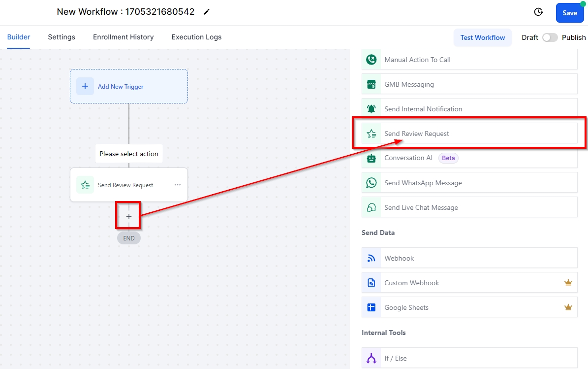Choose the GMB Messaging storefront icon

click(371, 84)
